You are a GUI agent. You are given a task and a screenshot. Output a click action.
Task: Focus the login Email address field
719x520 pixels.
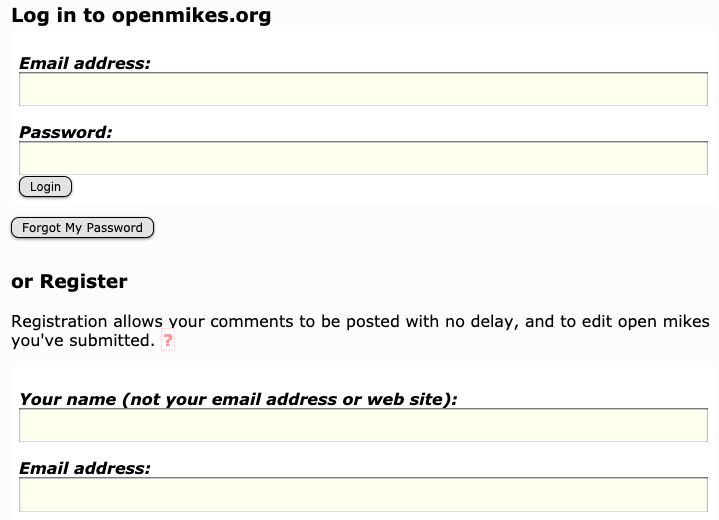click(x=363, y=89)
